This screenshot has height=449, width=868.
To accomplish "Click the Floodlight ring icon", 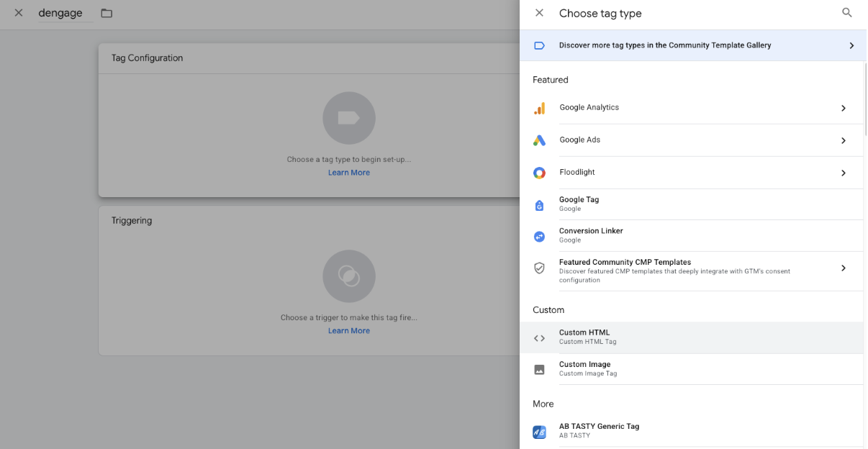I will [539, 173].
